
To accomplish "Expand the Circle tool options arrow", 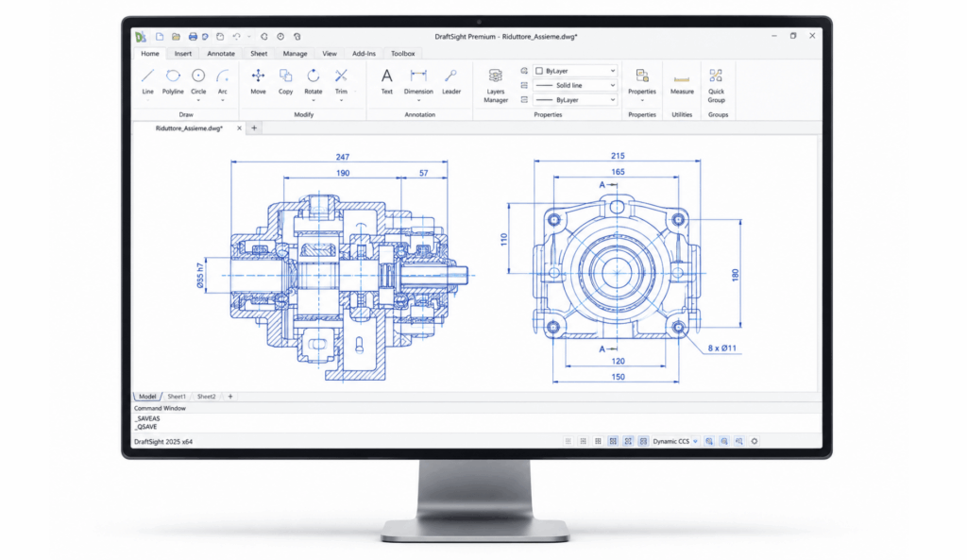I will 198,100.
